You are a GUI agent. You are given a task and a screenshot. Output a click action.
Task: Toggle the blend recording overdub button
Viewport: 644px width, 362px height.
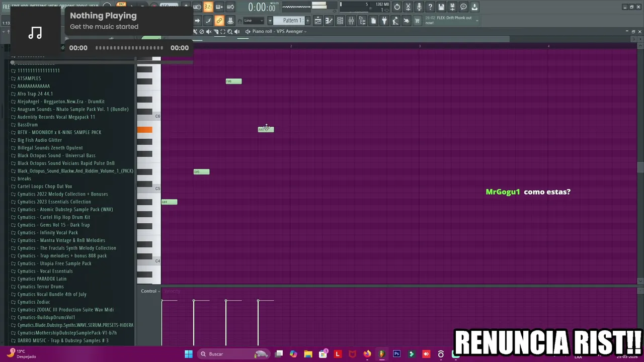click(219, 7)
